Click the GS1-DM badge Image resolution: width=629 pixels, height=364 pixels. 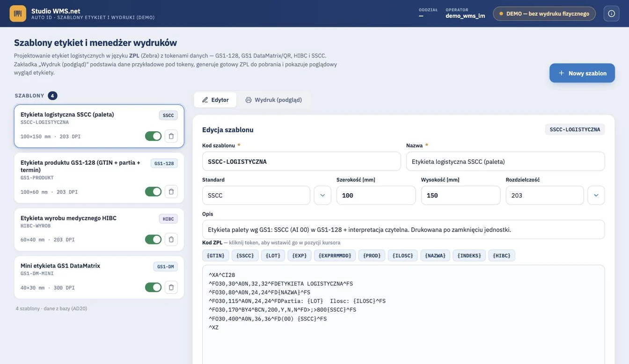pos(165,267)
